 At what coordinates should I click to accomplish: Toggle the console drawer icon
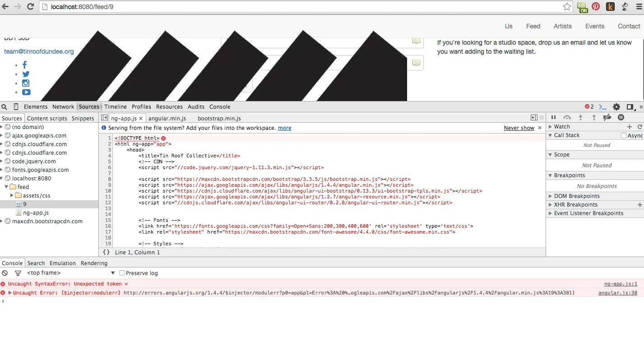(603, 107)
